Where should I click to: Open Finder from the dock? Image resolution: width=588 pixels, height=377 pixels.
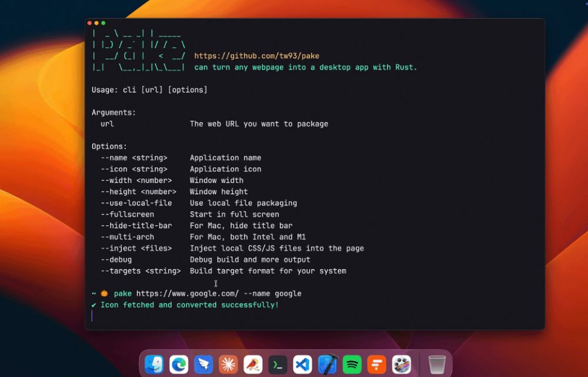tap(154, 364)
